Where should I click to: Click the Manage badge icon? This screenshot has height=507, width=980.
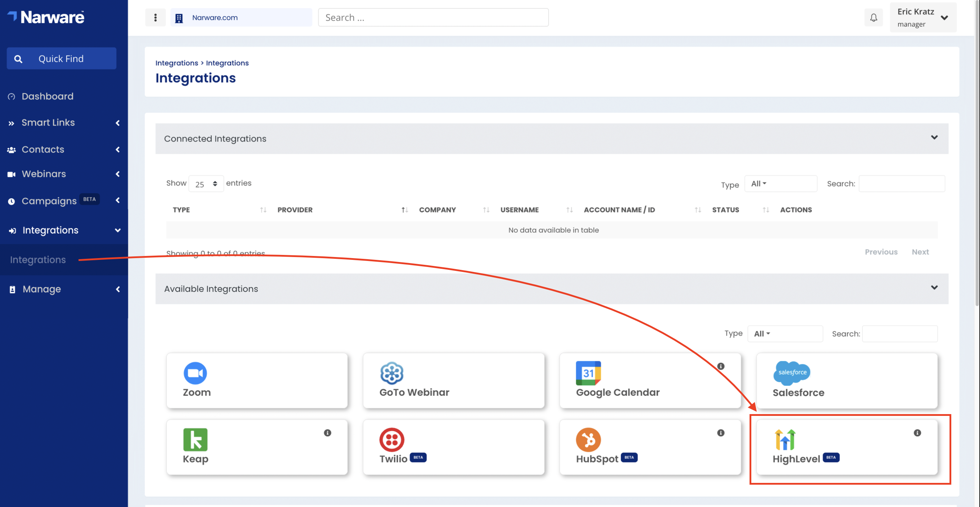pos(12,289)
